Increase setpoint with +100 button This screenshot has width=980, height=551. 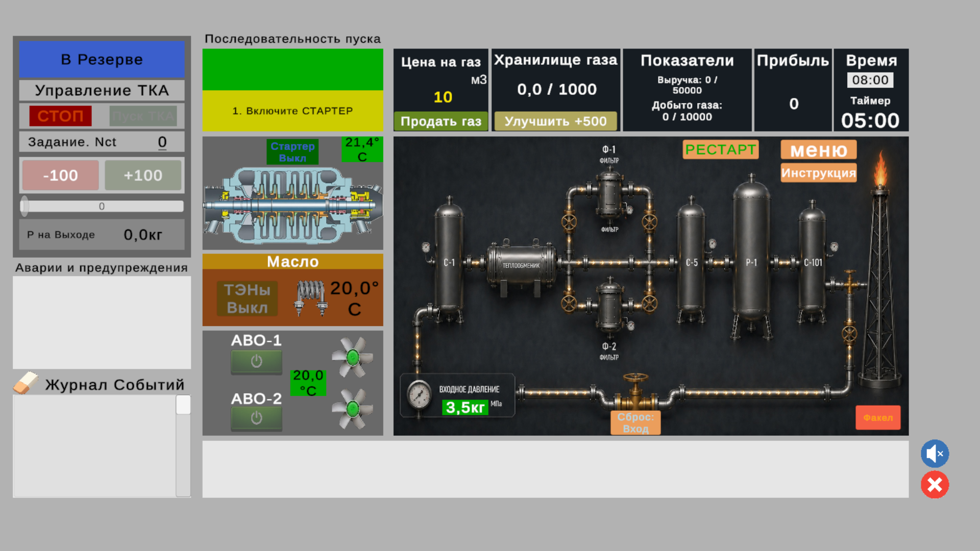pyautogui.click(x=143, y=176)
